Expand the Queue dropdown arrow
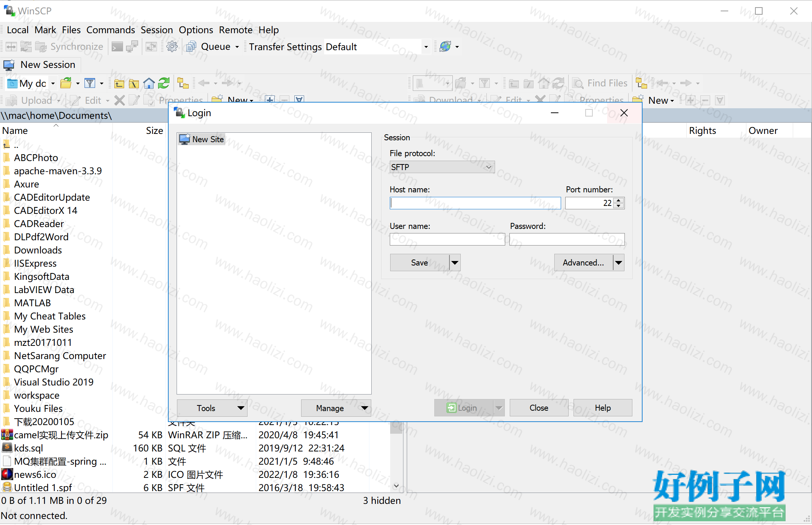 click(237, 47)
